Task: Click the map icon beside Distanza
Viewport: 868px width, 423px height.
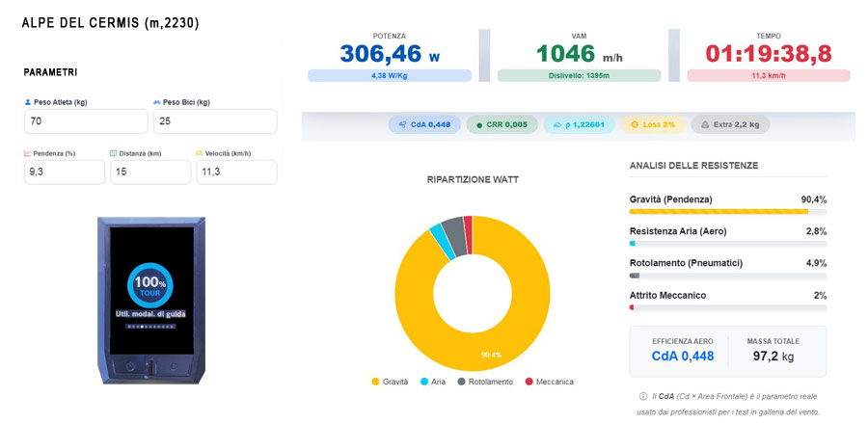Action: pos(114,153)
